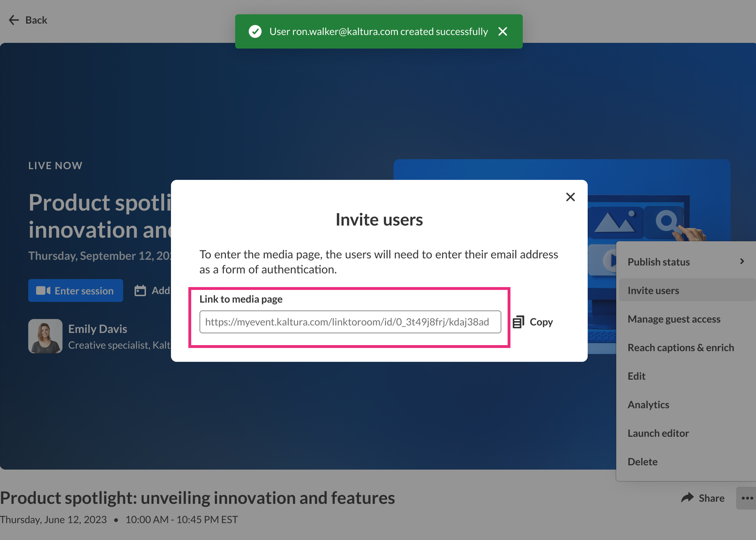Click the Back text link
The width and height of the screenshot is (756, 540).
[36, 20]
